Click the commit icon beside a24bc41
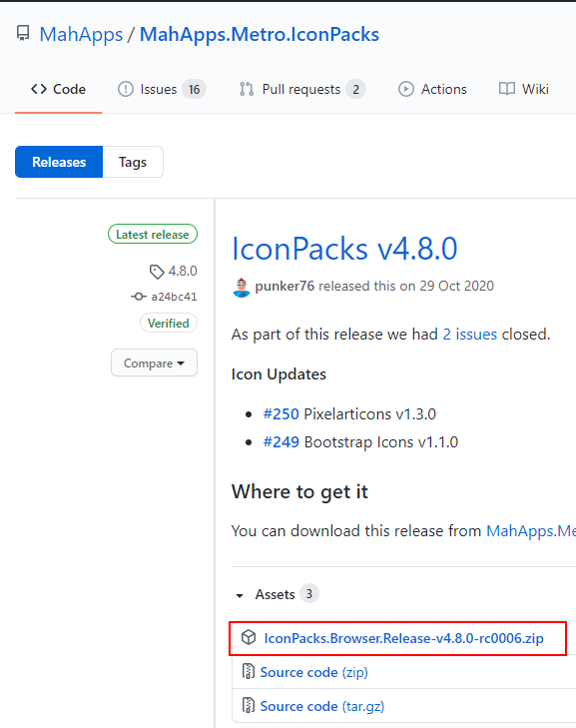The image size is (576, 728). point(139,297)
